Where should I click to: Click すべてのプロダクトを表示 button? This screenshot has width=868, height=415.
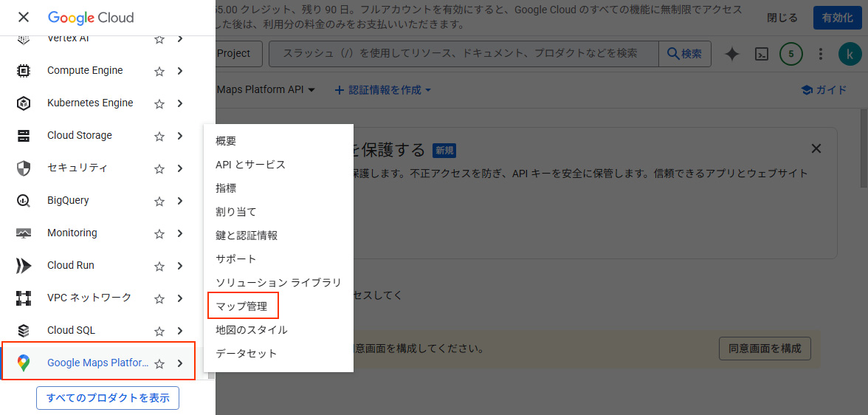click(108, 398)
